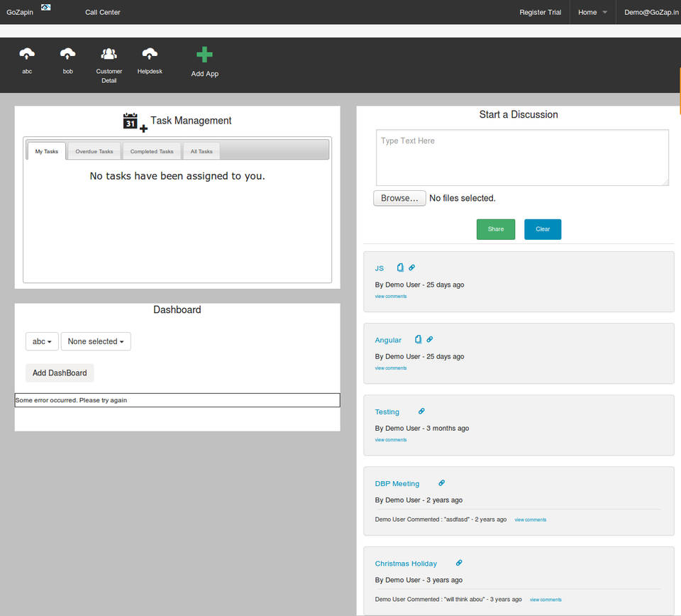Switch to the Completed Tasks tab
This screenshot has height=616, width=681.
click(x=152, y=151)
